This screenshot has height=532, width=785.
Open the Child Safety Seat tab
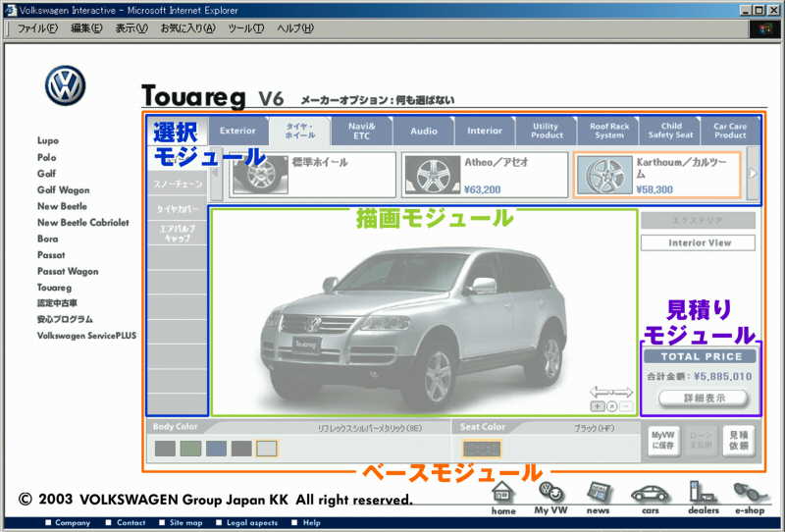pos(670,131)
